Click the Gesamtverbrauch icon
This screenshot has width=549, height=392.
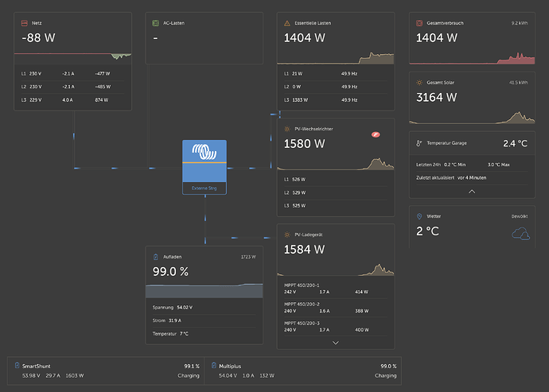click(x=419, y=23)
